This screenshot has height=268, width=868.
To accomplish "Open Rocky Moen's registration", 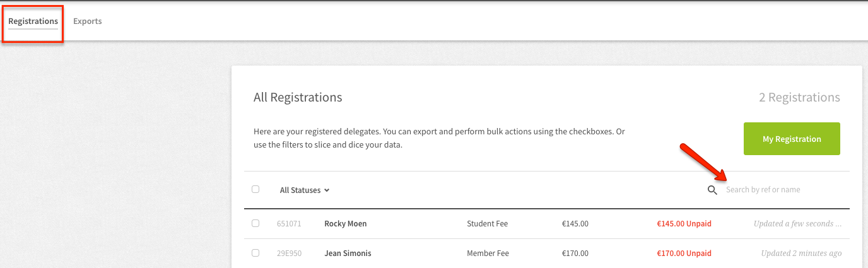I will click(x=345, y=224).
